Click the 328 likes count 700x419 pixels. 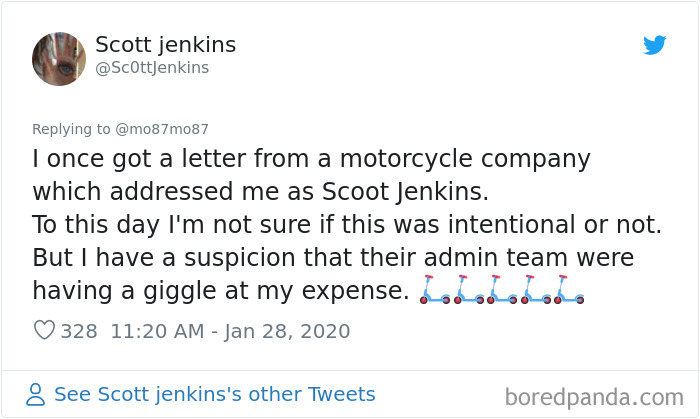78,331
